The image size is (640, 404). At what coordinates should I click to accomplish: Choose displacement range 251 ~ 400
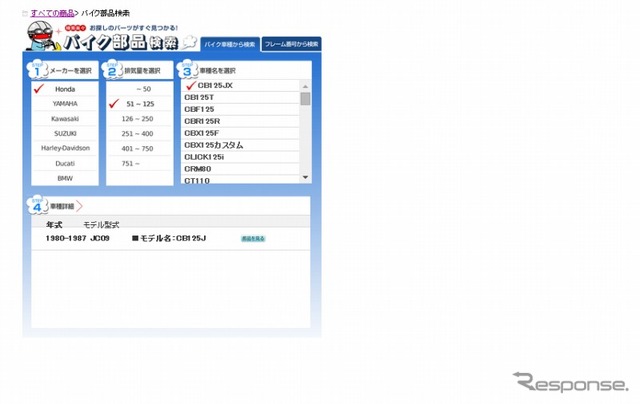pyautogui.click(x=140, y=133)
